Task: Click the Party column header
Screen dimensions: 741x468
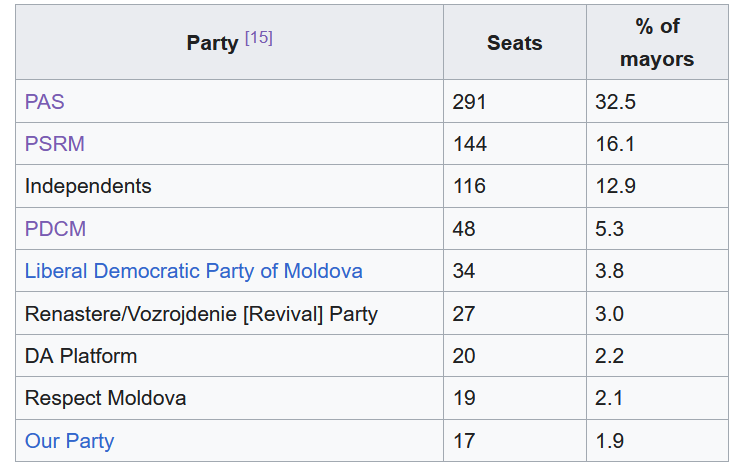Action: [212, 43]
